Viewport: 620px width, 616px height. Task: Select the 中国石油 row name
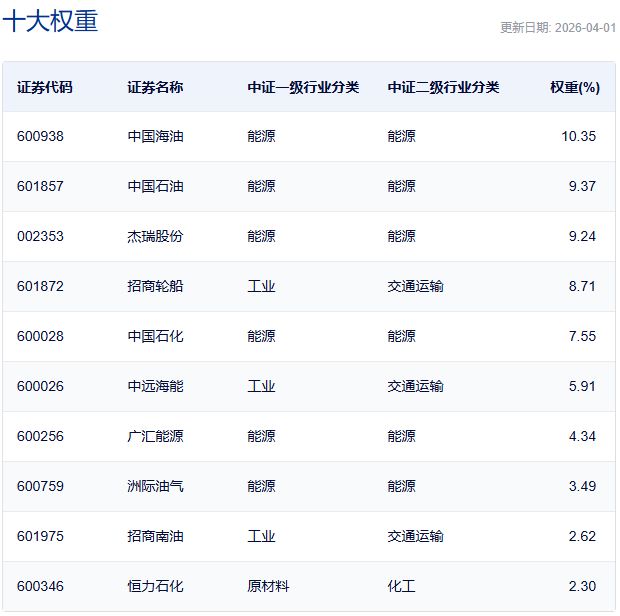click(155, 186)
